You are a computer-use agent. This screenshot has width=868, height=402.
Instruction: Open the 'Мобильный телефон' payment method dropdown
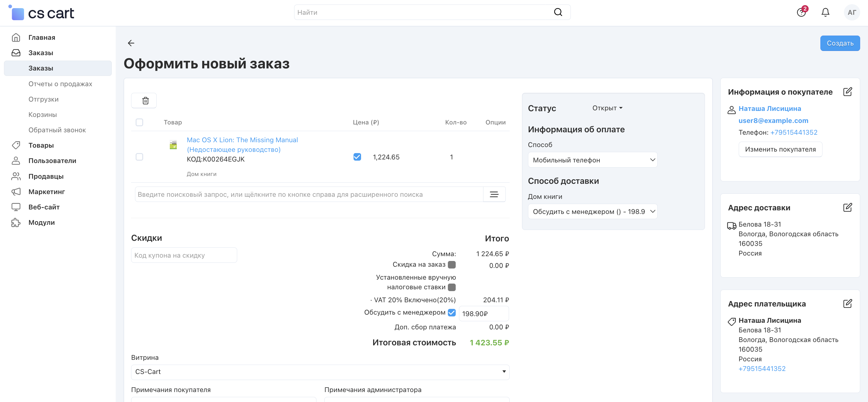[592, 160]
